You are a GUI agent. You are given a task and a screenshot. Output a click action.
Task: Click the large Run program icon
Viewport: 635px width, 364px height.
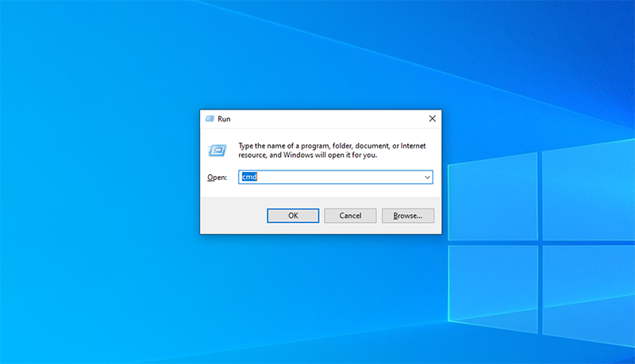point(217,151)
